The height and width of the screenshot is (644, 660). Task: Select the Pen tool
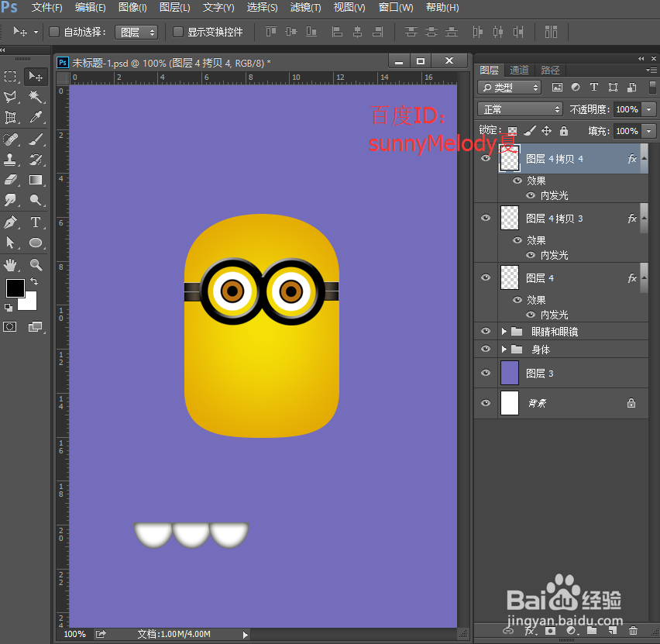(x=10, y=222)
